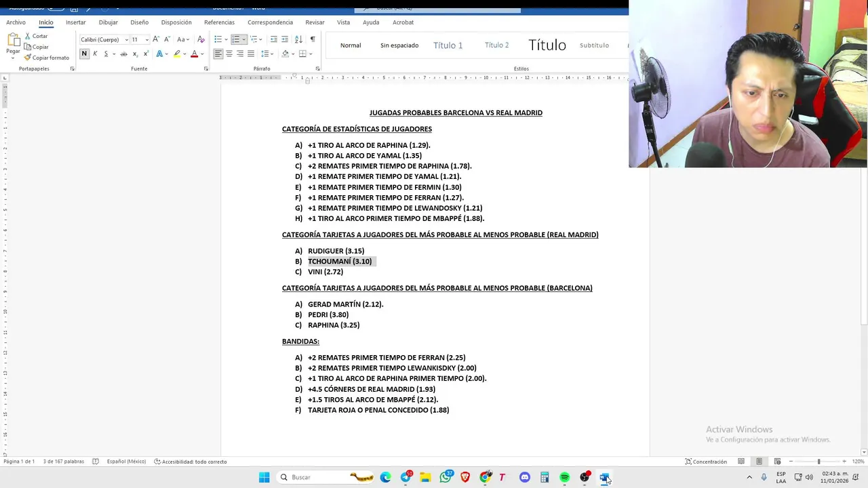Increase the paragraph indent
Image resolution: width=868 pixels, height=488 pixels.
click(x=285, y=39)
